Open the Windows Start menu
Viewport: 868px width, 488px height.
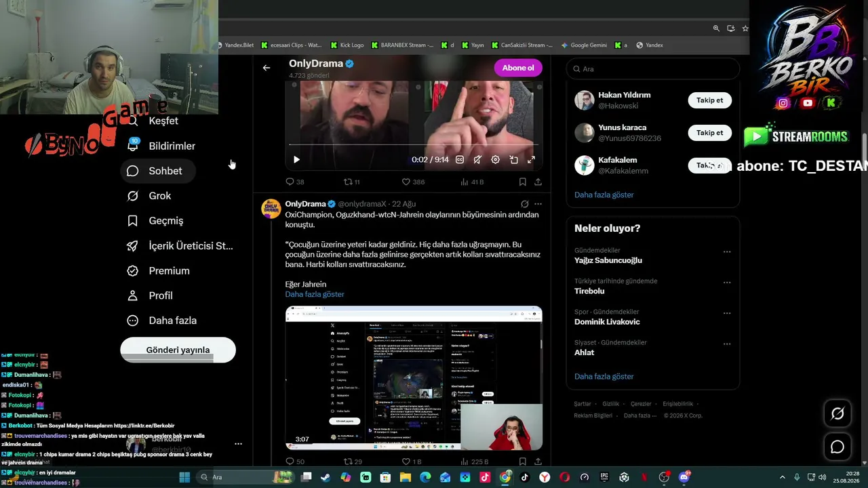point(184,477)
